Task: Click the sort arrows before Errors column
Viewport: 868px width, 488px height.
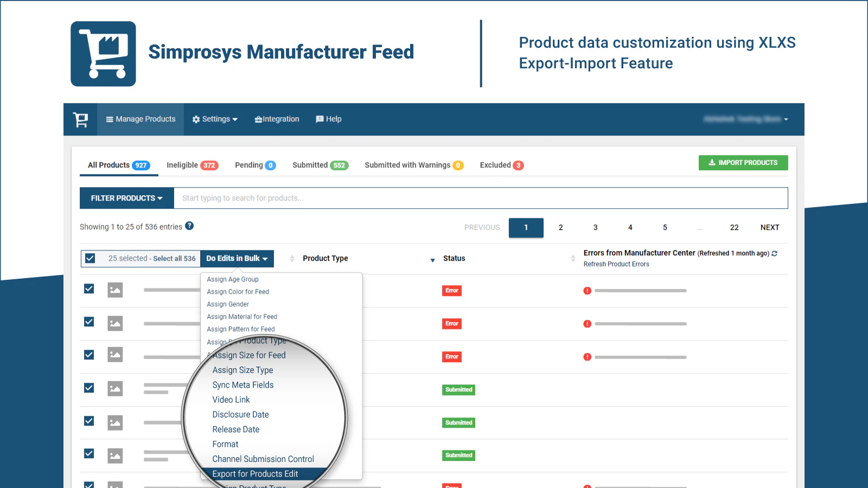Action: [573, 259]
